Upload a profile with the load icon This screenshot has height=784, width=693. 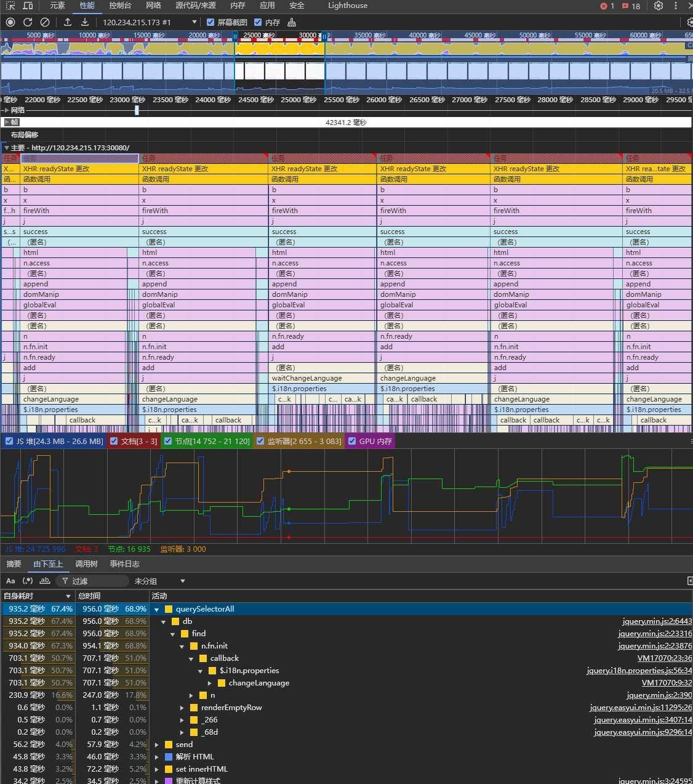point(68,22)
